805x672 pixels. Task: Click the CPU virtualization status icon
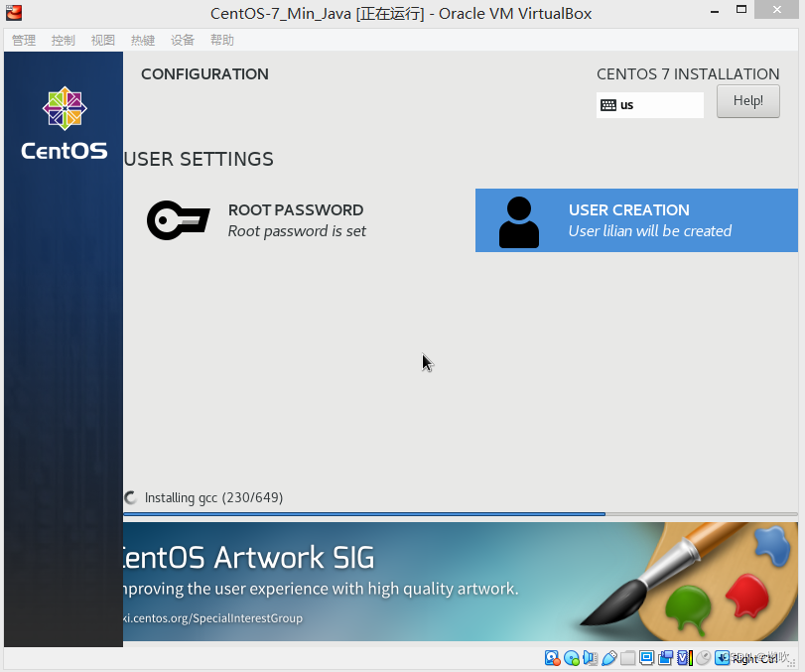(x=685, y=658)
